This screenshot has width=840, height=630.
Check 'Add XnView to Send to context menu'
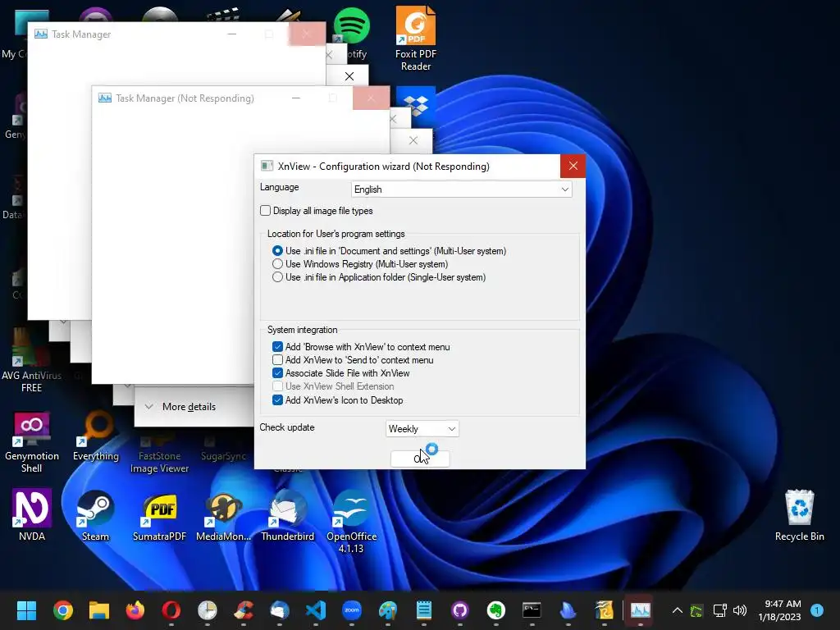point(277,360)
